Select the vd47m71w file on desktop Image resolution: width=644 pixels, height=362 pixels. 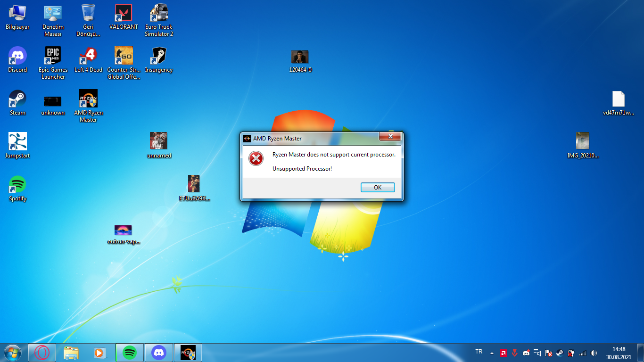pyautogui.click(x=618, y=103)
